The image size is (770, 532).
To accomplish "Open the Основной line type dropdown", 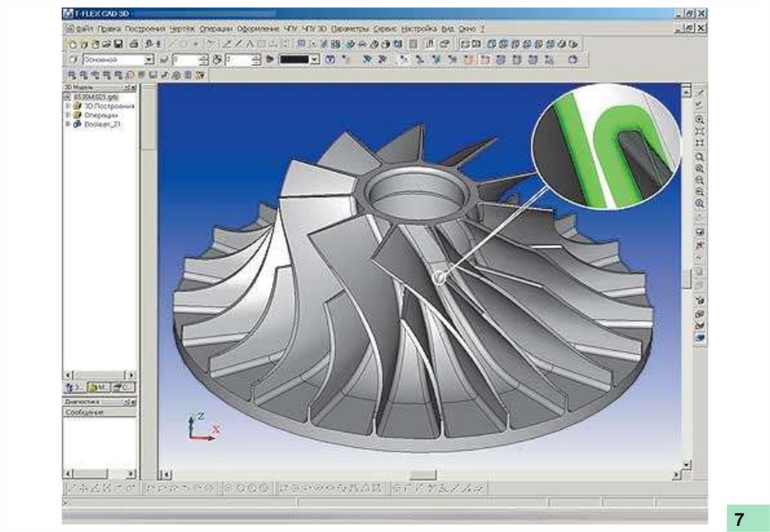I will pyautogui.click(x=149, y=60).
